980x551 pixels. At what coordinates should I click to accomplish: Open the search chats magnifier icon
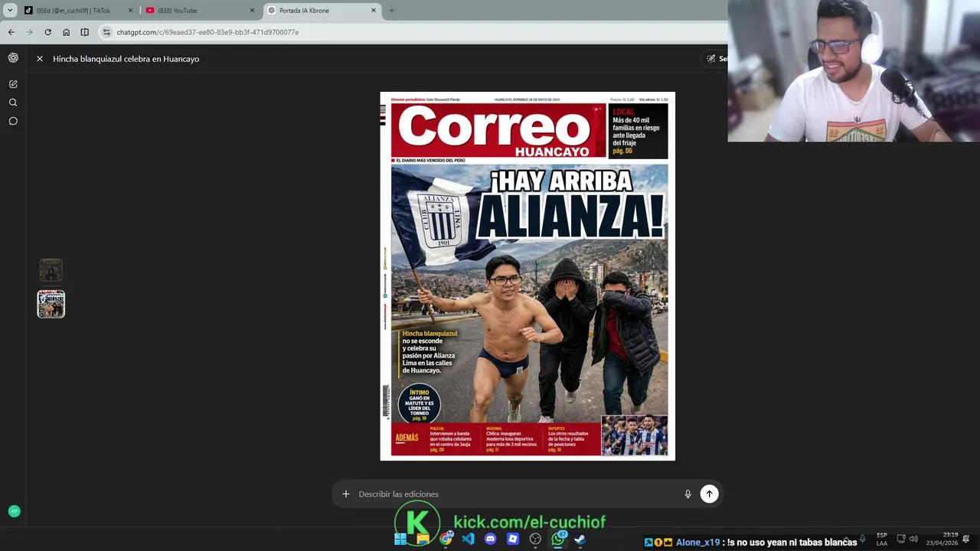[13, 103]
